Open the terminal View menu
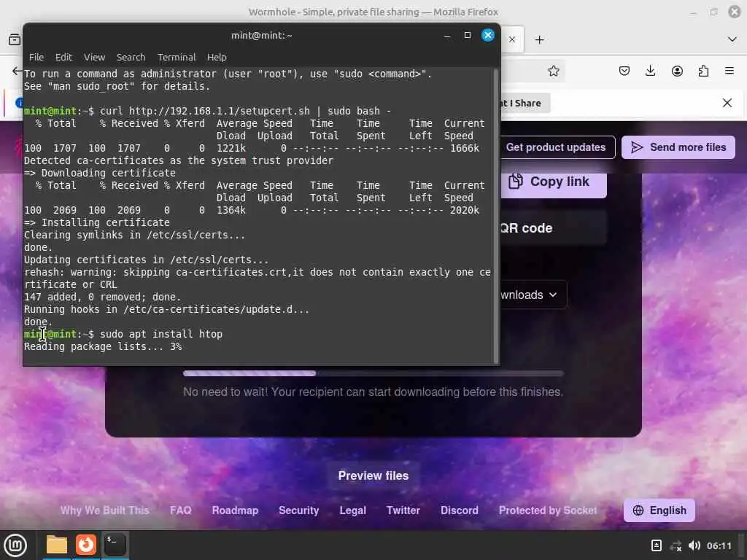 [94, 57]
